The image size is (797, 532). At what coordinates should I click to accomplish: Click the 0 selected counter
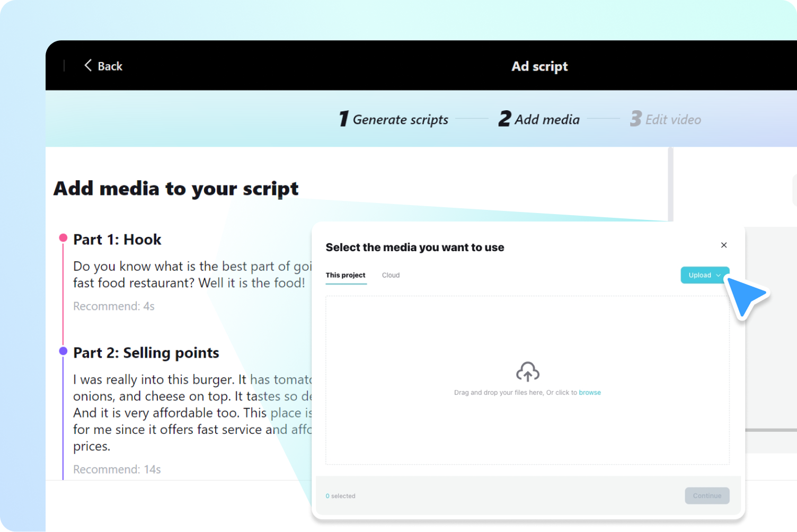(340, 496)
